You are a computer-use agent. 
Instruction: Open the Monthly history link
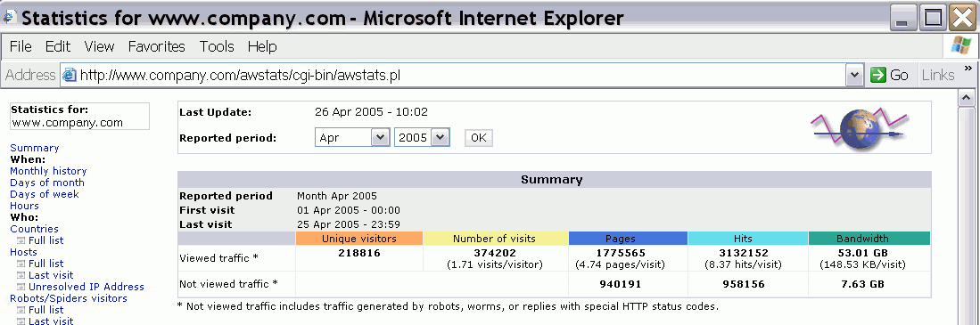coord(48,171)
